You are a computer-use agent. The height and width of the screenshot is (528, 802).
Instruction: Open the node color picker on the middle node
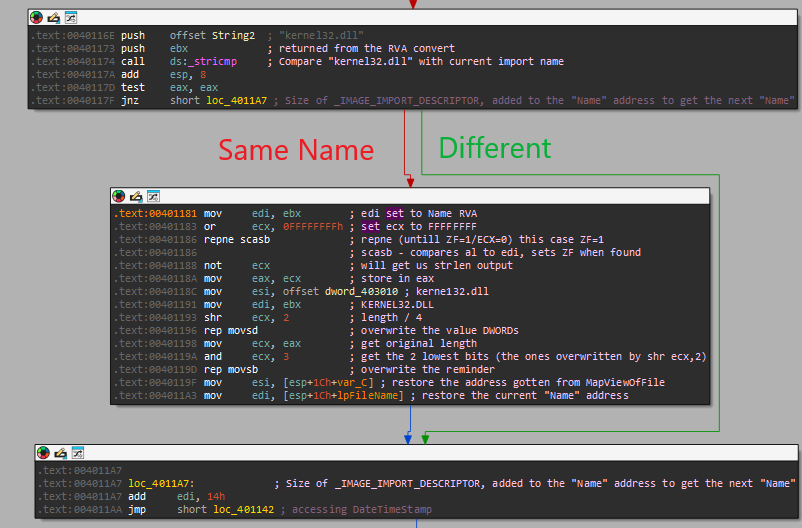pyautogui.click(x=119, y=196)
